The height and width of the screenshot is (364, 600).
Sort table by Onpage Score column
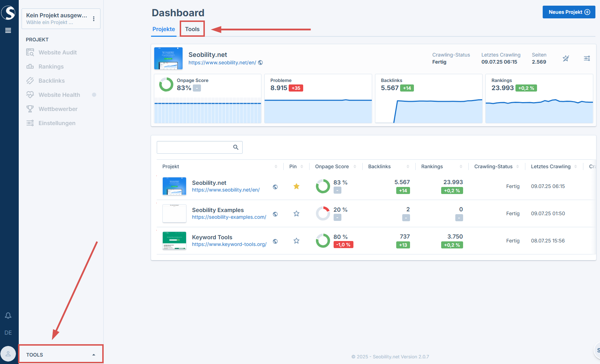pyautogui.click(x=355, y=166)
